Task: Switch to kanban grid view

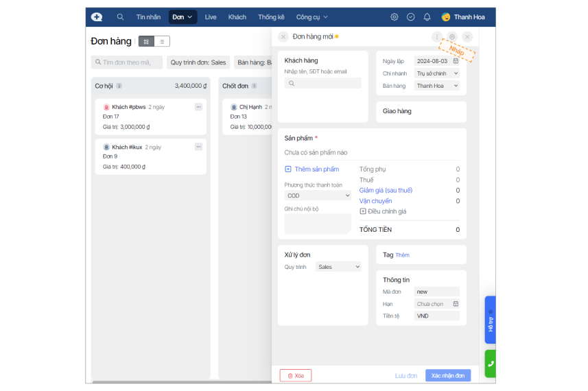Action: 146,42
